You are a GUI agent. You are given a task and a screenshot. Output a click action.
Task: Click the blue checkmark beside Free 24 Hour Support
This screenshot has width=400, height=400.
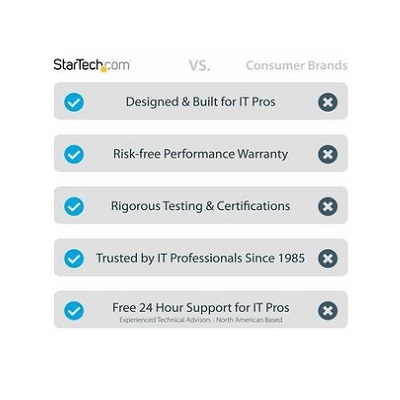click(74, 311)
